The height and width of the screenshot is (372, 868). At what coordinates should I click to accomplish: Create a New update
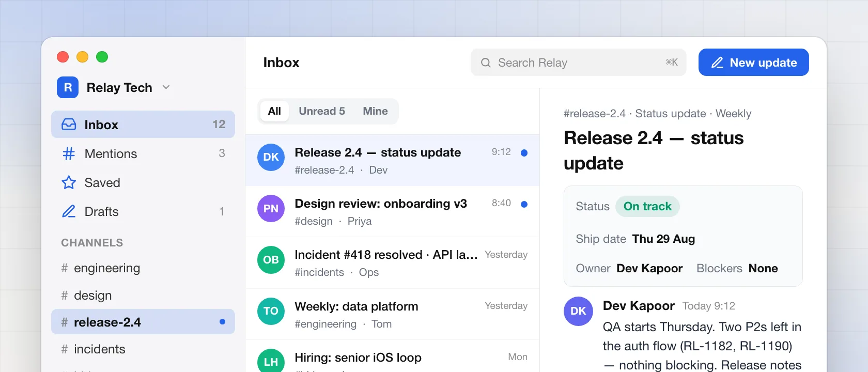754,63
